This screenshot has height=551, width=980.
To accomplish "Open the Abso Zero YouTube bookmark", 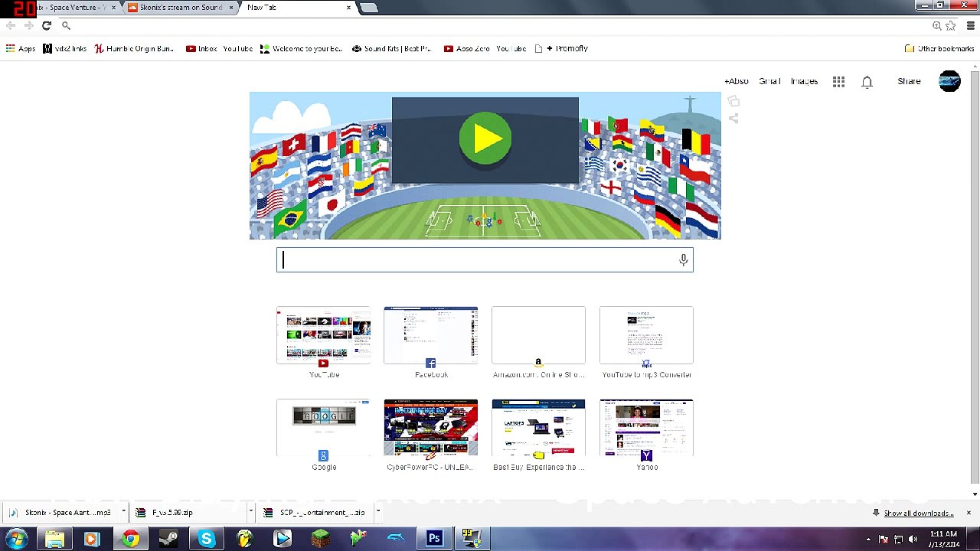I will 485,48.
